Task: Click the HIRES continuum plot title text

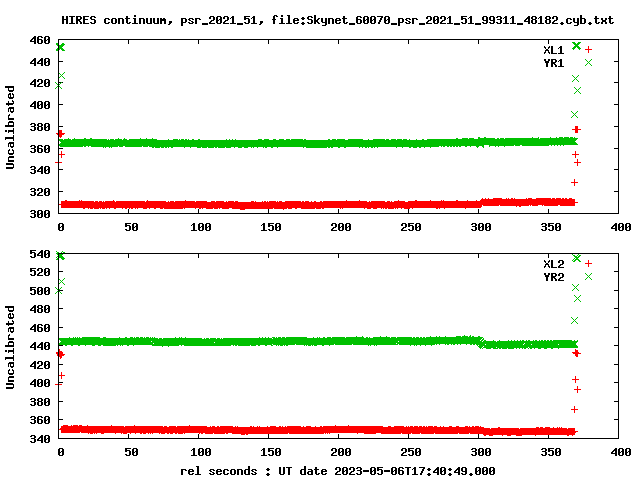Action: click(x=337, y=20)
